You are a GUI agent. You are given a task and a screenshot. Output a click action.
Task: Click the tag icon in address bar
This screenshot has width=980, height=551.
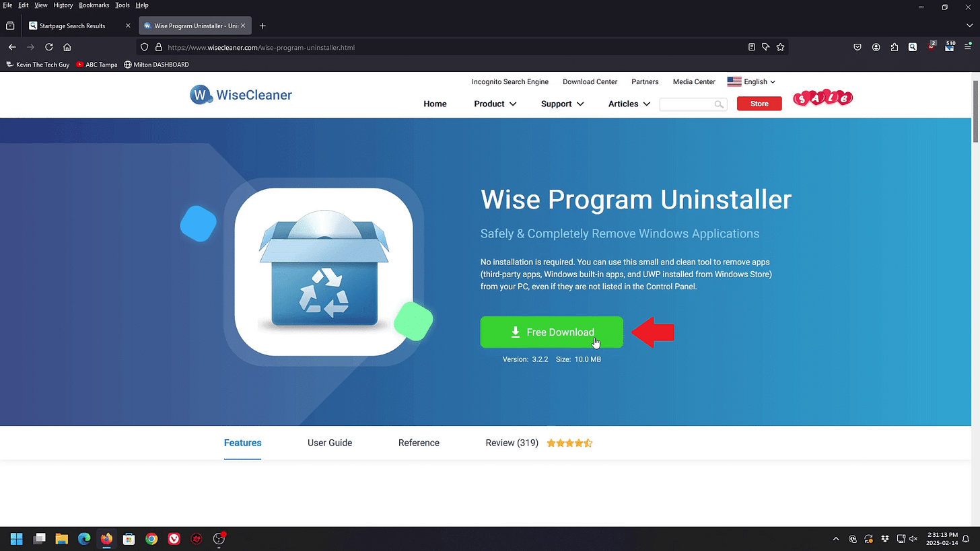coord(766,47)
